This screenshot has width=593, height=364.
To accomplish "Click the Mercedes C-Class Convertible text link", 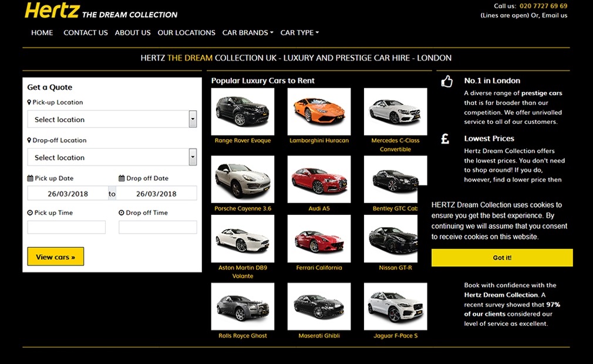I will coord(396,145).
